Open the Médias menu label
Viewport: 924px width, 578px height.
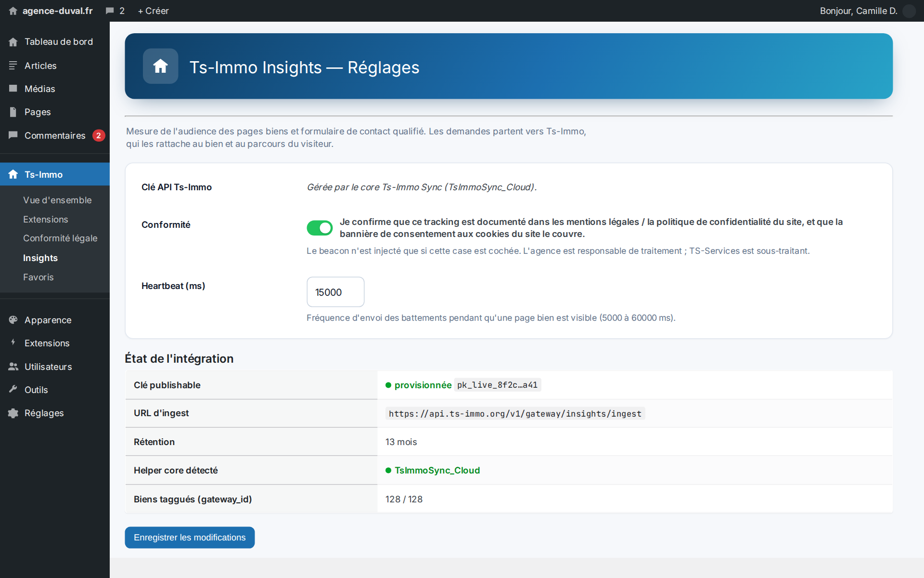40,89
